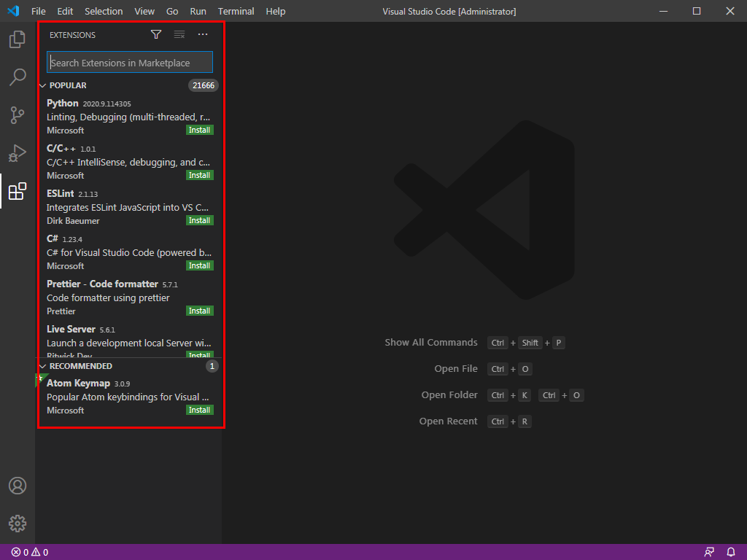Viewport: 747px width, 560px height.
Task: Open the feedback icon in status bar
Action: (709, 552)
